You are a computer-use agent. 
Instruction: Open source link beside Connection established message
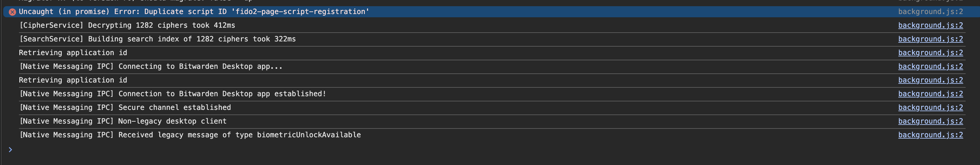point(931,94)
